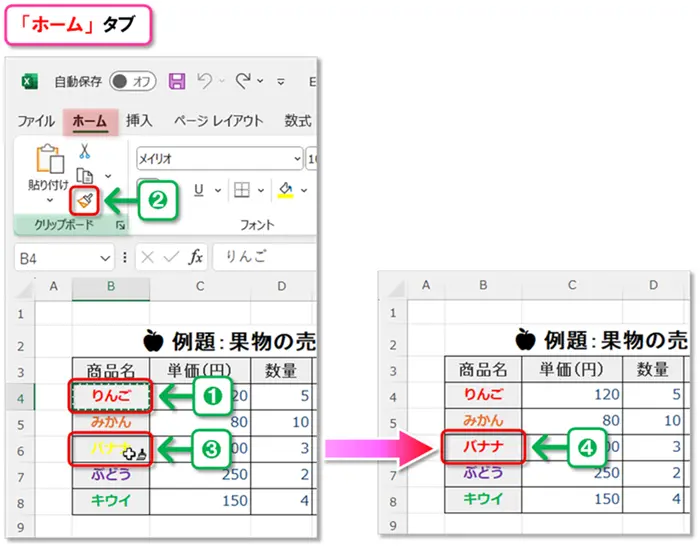Open the Fill Color dropdown arrow
The width and height of the screenshot is (700, 547).
click(304, 191)
